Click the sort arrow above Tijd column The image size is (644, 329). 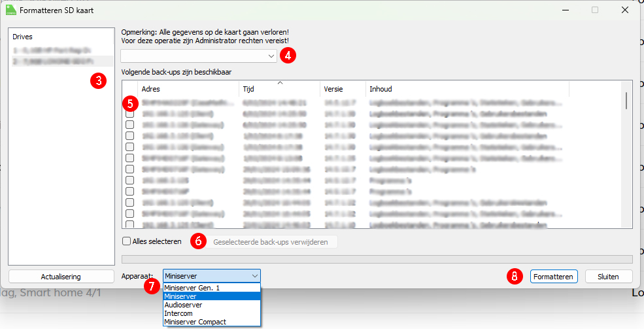click(x=280, y=83)
